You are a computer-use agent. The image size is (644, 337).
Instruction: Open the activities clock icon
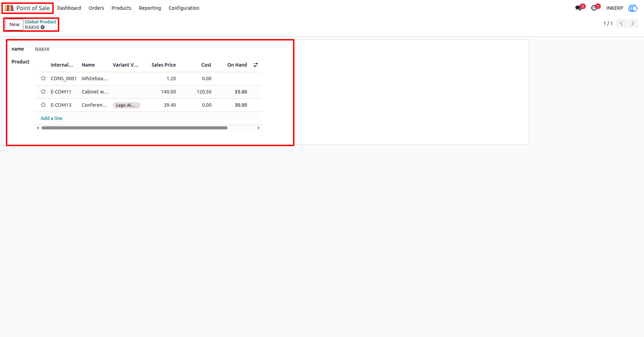[x=594, y=8]
